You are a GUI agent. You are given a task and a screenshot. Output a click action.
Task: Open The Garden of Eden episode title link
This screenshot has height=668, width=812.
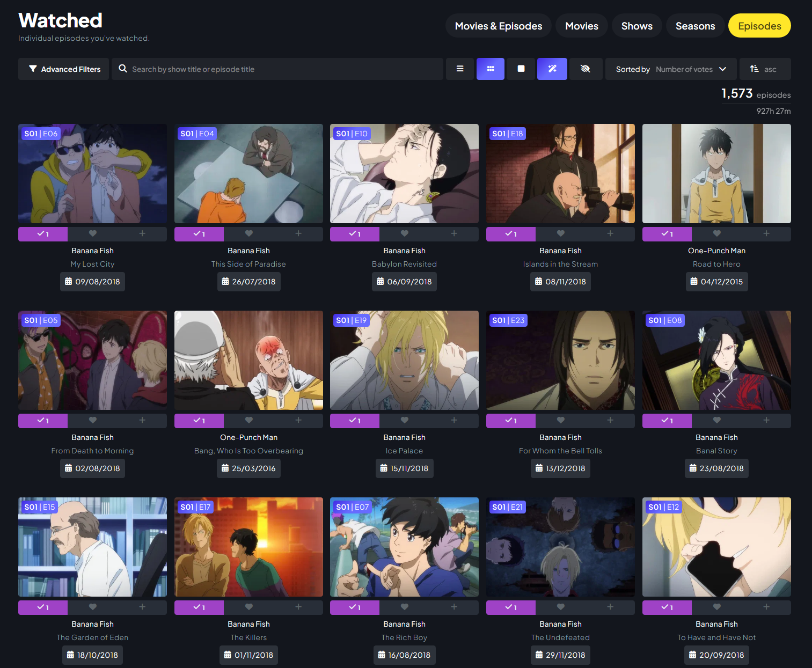click(x=92, y=637)
